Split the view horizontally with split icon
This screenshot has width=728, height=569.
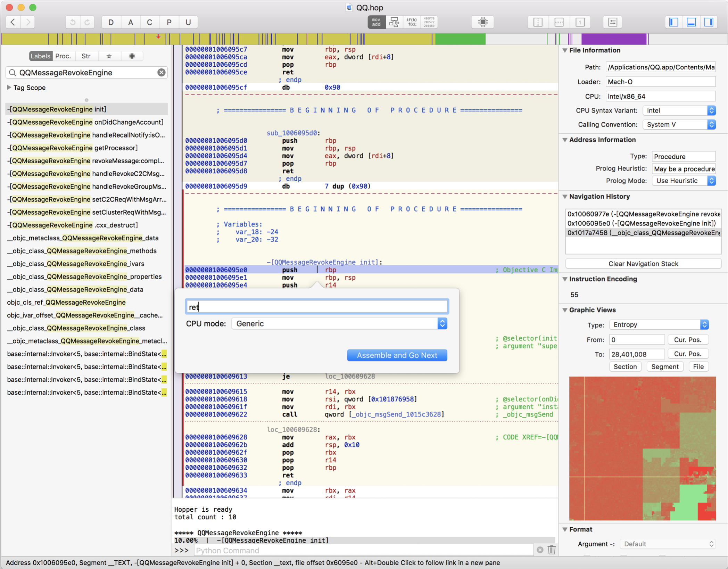[x=559, y=22]
